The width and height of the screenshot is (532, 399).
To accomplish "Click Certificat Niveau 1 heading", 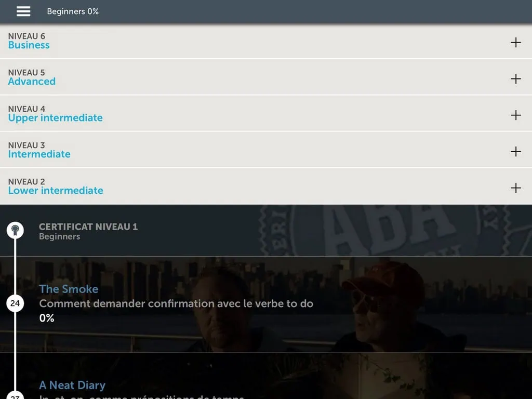I will click(88, 227).
